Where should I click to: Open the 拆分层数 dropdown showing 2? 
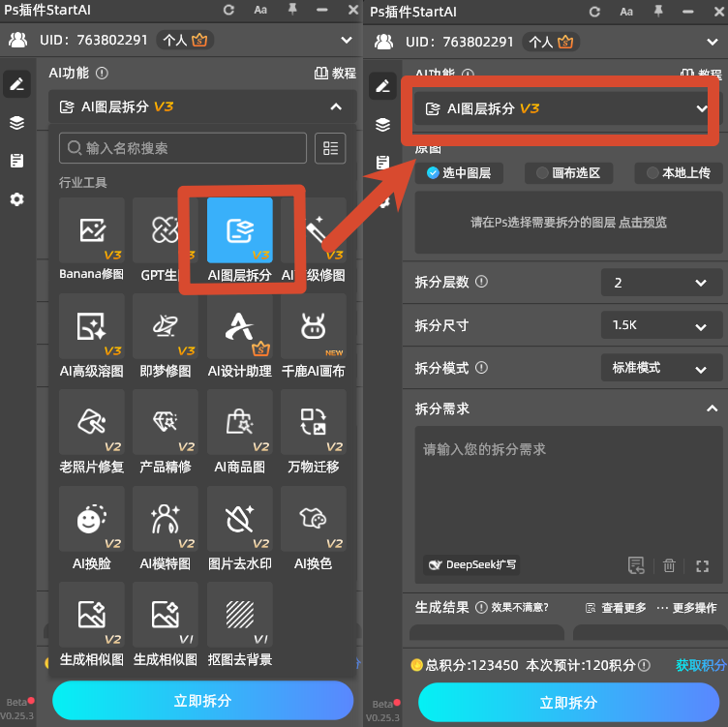tap(661, 283)
